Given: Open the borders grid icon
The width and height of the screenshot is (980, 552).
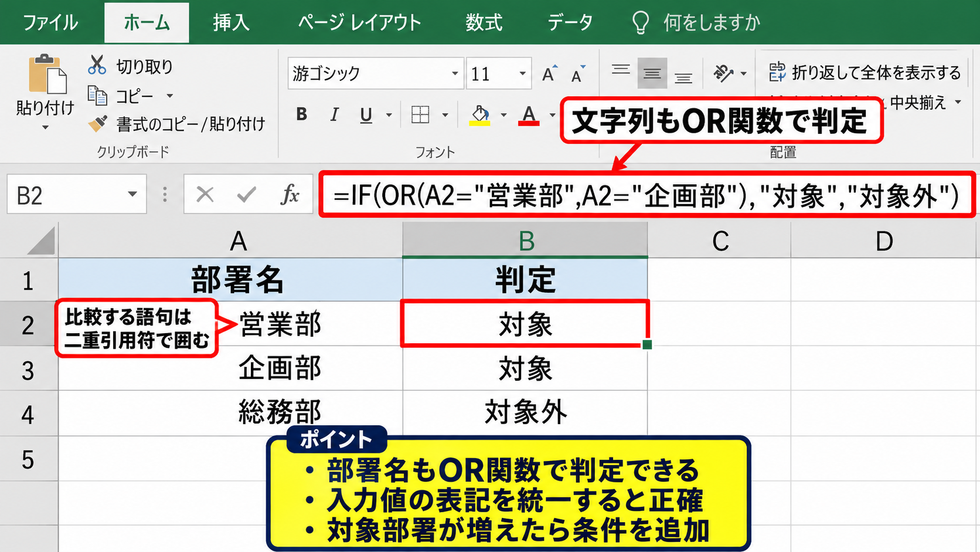Looking at the screenshot, I should (420, 114).
